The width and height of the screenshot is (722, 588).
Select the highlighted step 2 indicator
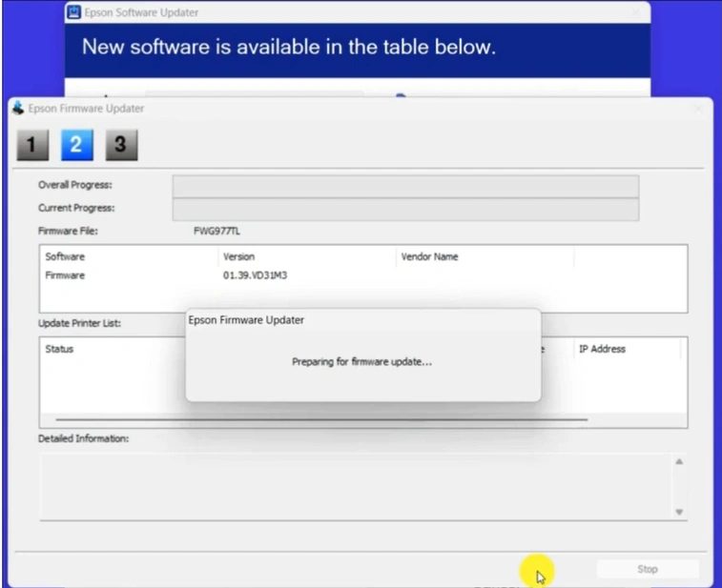pos(75,144)
